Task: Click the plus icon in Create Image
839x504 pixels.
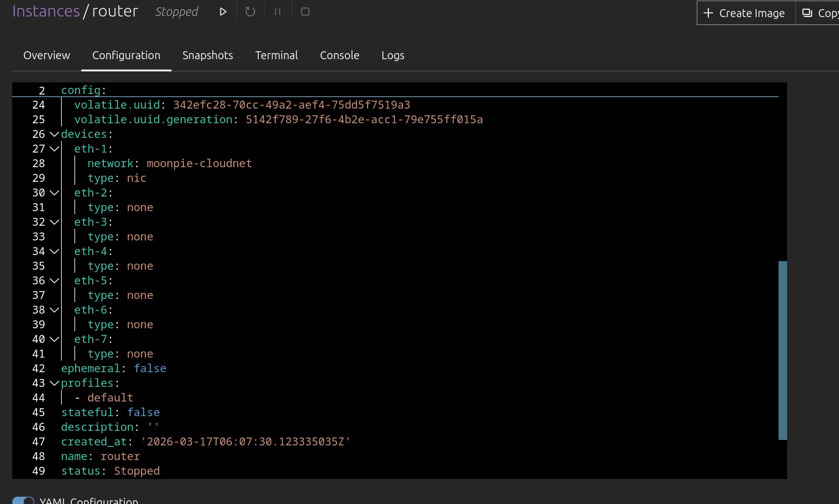Action: [708, 13]
